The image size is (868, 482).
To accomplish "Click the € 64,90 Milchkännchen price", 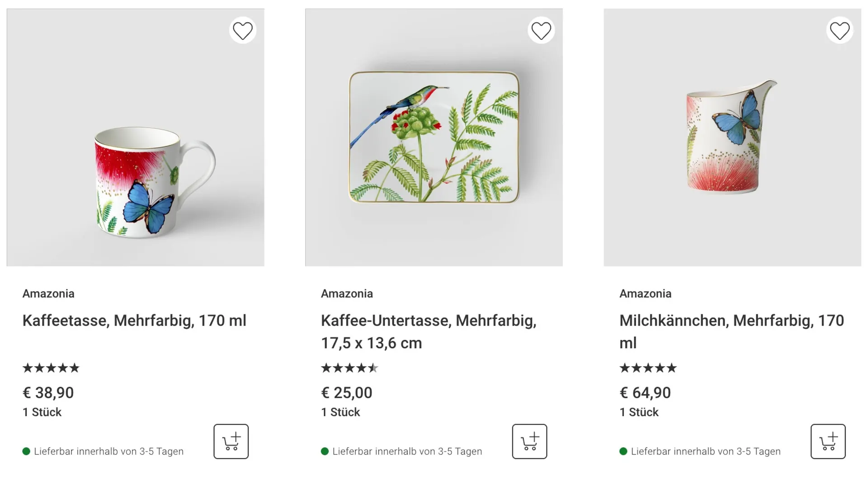I will click(645, 392).
